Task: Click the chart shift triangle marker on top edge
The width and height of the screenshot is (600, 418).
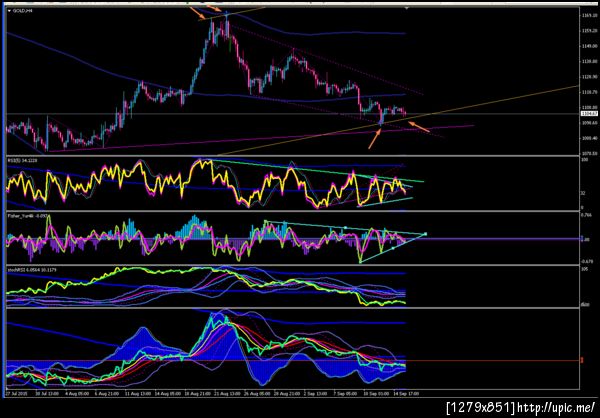Action: 407,7
